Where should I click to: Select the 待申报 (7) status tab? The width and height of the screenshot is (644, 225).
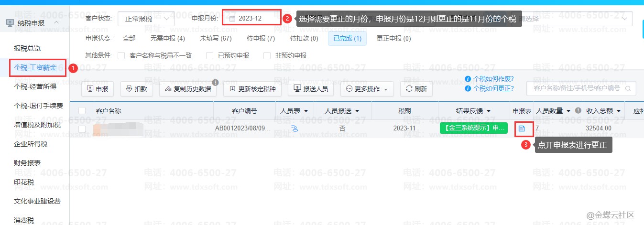pos(261,38)
